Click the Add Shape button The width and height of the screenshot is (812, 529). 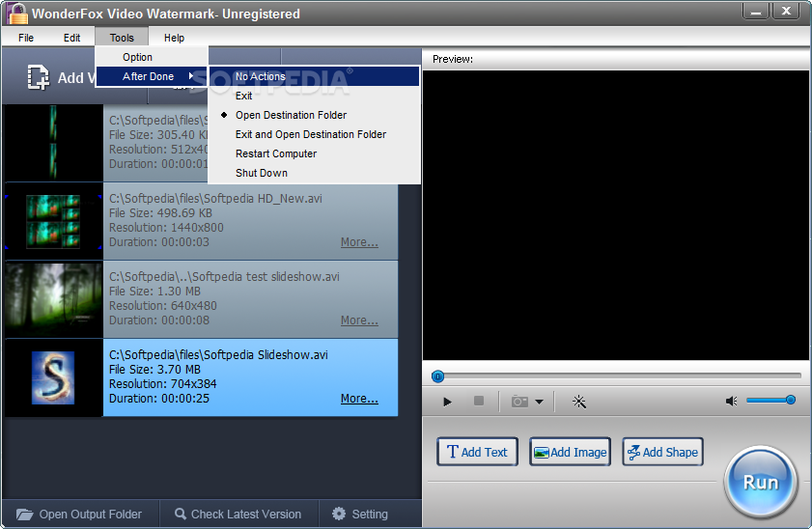coord(662,452)
